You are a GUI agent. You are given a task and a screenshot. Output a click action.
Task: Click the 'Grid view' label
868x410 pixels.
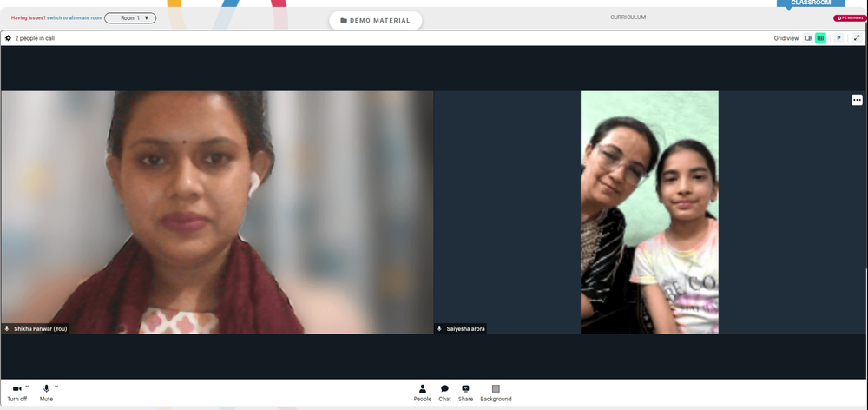pyautogui.click(x=786, y=38)
